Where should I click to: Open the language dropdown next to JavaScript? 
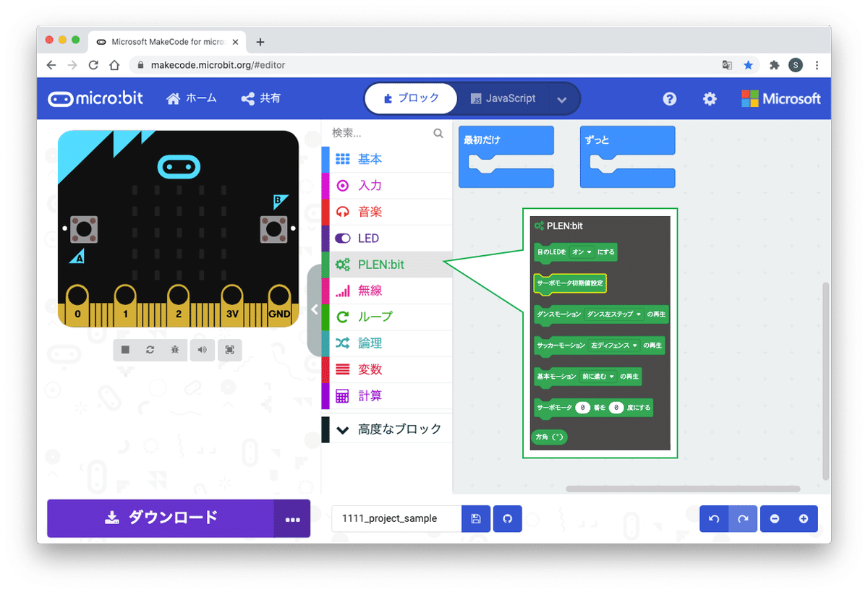point(562,100)
